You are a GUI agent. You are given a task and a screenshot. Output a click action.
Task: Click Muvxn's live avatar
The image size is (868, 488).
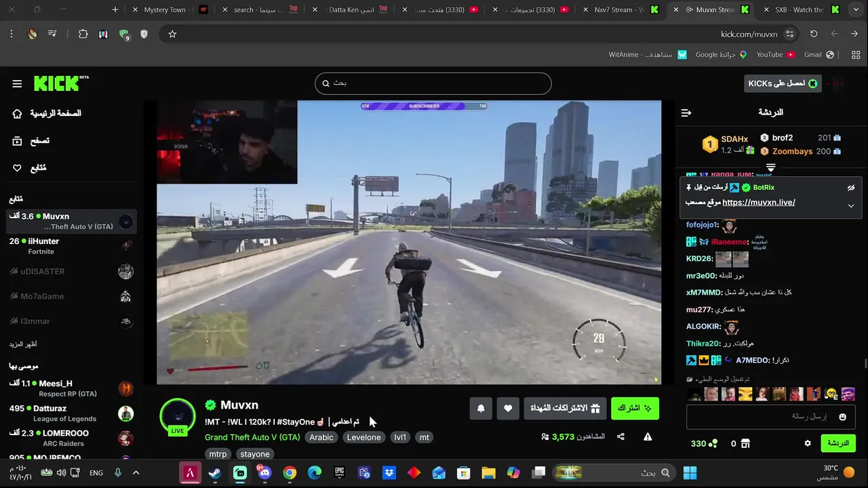tap(178, 416)
